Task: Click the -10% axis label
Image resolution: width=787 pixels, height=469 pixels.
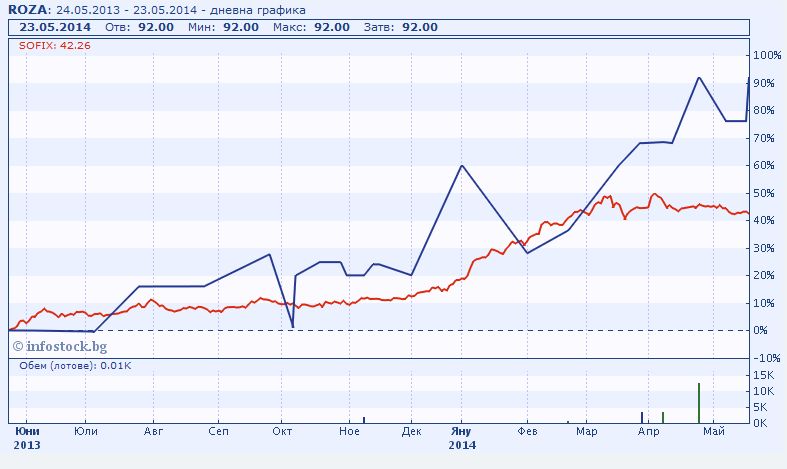Action: [766, 358]
